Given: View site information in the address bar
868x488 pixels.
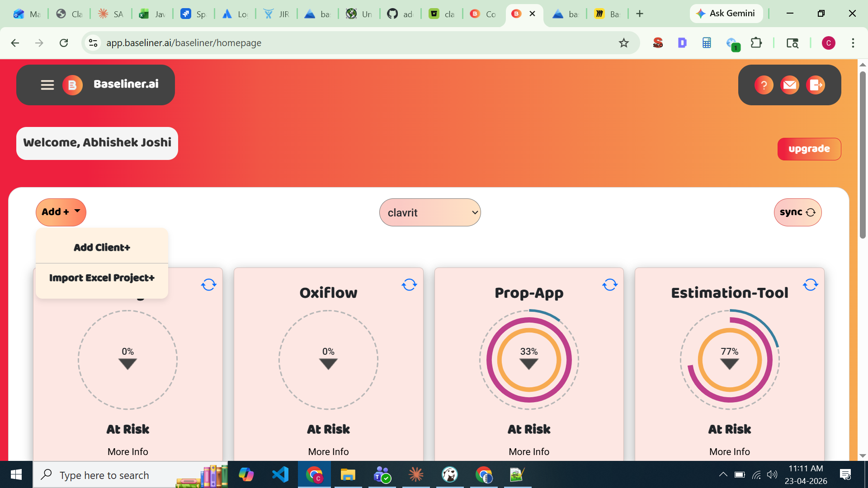Looking at the screenshot, I should [93, 43].
